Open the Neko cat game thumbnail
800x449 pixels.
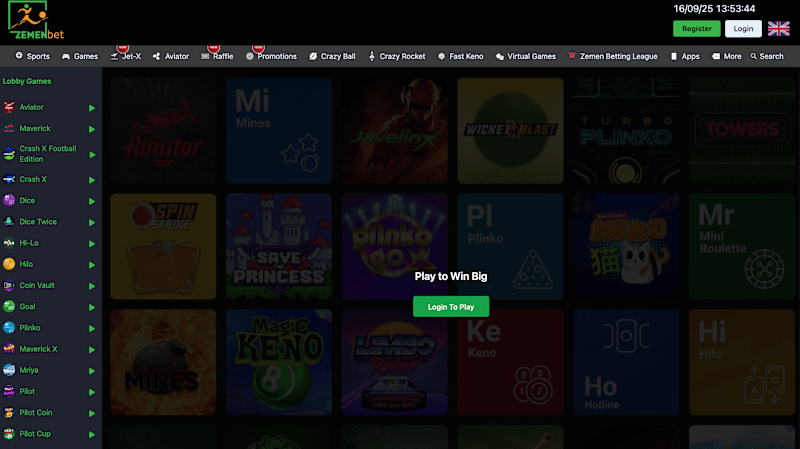pyautogui.click(x=626, y=246)
